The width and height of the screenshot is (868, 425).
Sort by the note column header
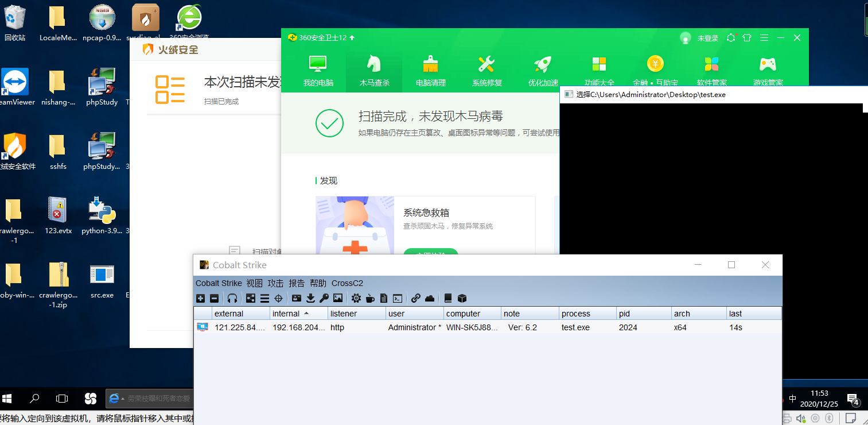point(531,314)
